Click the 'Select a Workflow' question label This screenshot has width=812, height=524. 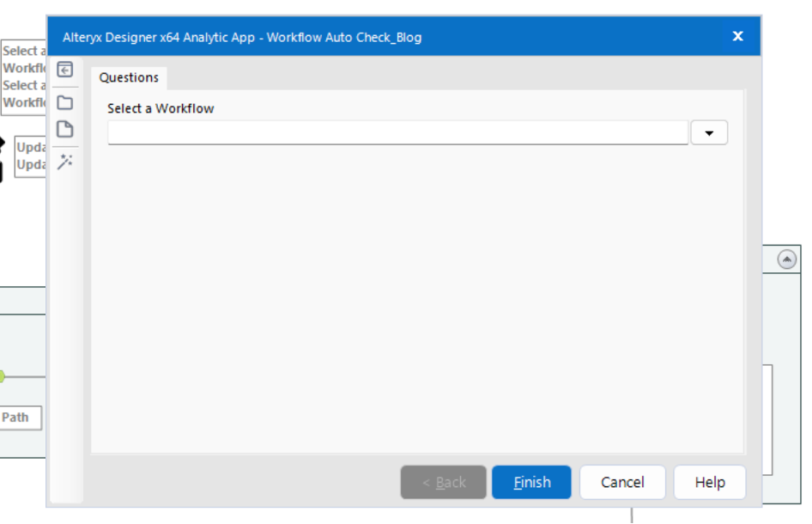coord(161,109)
